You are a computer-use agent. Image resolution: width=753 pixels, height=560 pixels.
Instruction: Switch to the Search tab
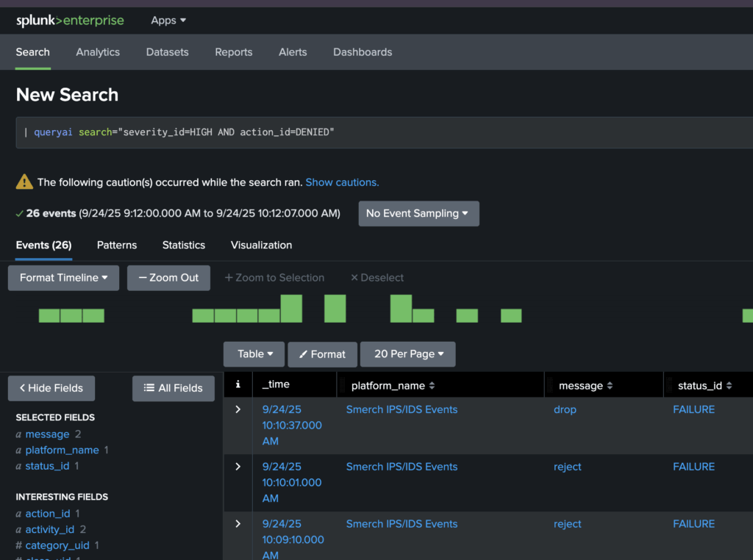tap(32, 52)
